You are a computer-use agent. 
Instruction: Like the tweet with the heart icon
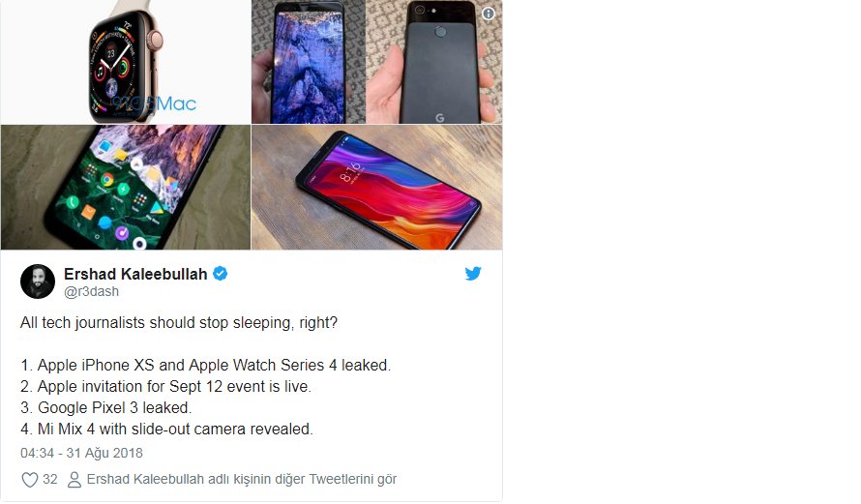[30, 479]
